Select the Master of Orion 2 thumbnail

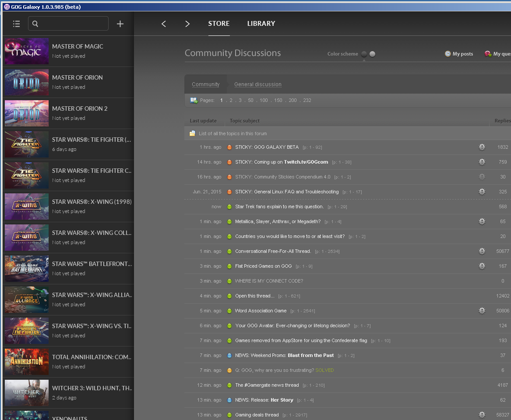click(27, 113)
